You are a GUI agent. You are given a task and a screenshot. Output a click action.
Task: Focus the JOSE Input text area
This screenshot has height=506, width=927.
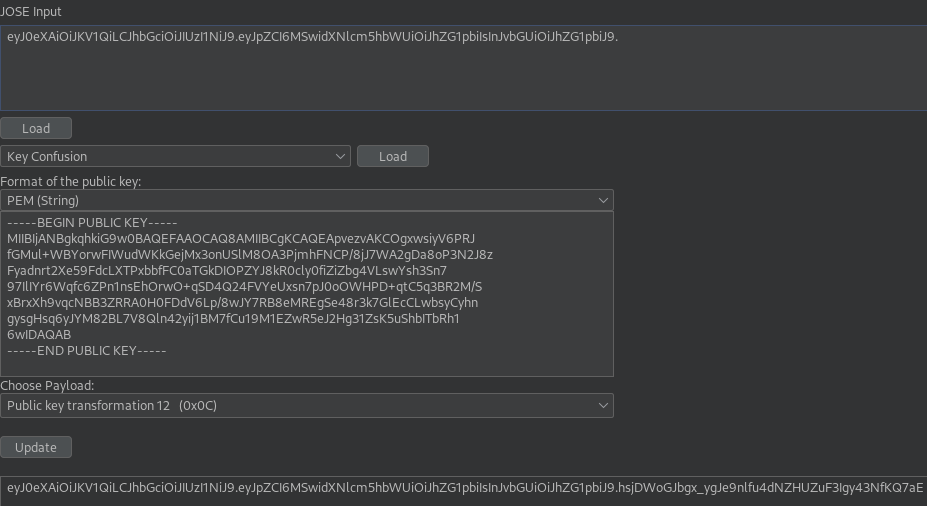click(460, 80)
